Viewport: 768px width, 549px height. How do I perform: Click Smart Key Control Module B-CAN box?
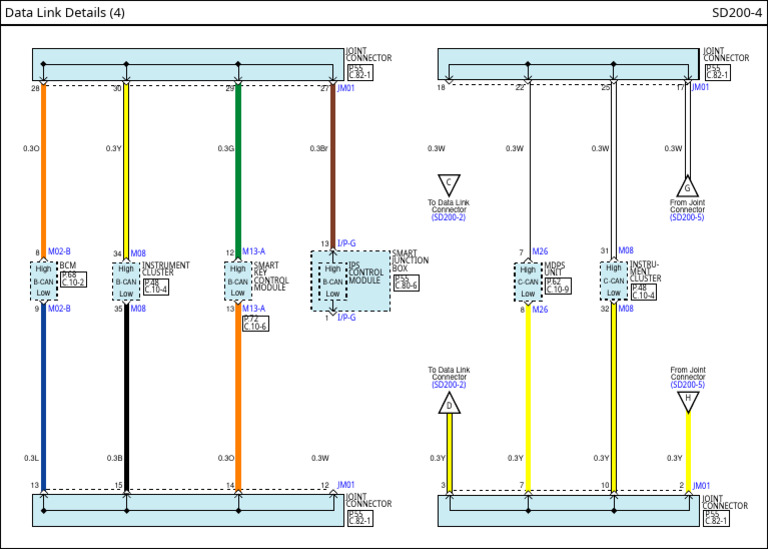click(238, 281)
